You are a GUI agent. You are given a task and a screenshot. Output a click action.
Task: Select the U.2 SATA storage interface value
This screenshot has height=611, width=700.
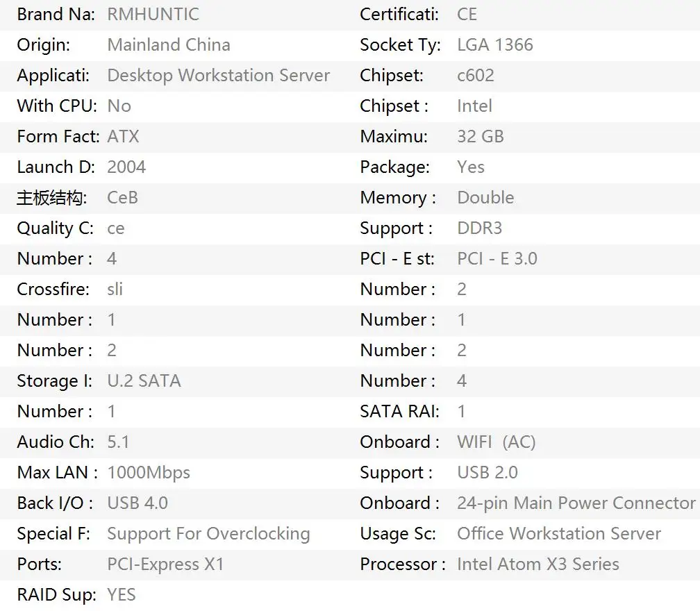(144, 381)
